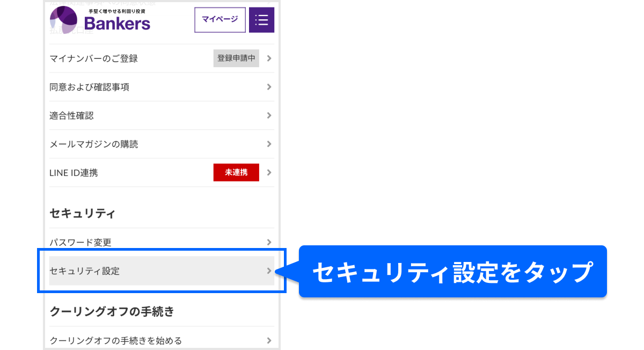Tap セキュリティ設定 menu row
The height and width of the screenshot is (350, 644).
(162, 271)
